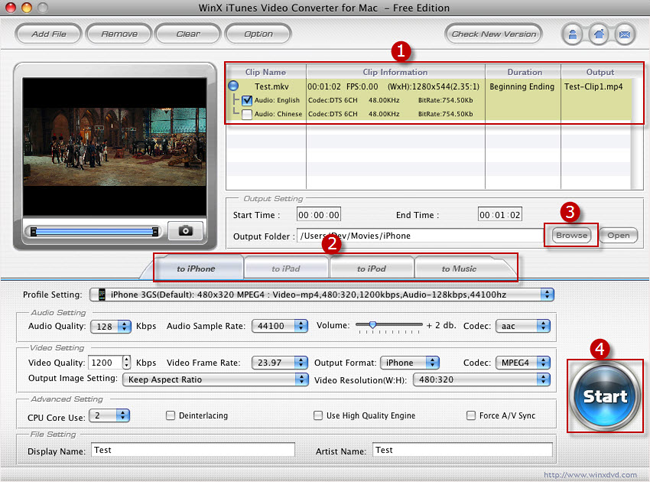Viewport: 650px width, 482px height.
Task: Click the Beginning Ending duration cell
Action: click(522, 87)
